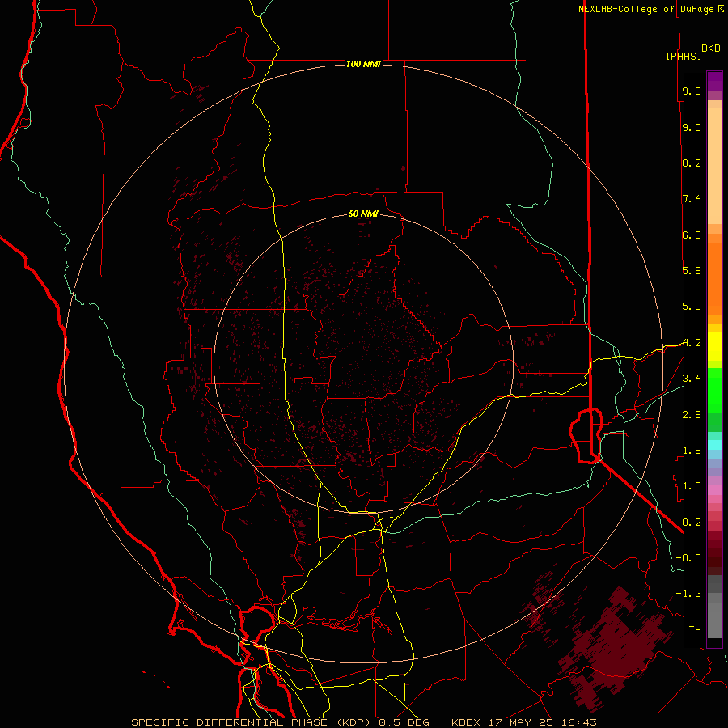Click the [PHAS] label above the color scale

pos(684,56)
